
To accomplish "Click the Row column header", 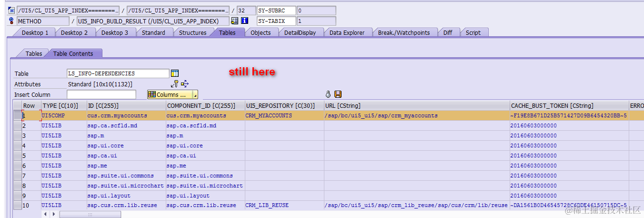I will point(31,105).
